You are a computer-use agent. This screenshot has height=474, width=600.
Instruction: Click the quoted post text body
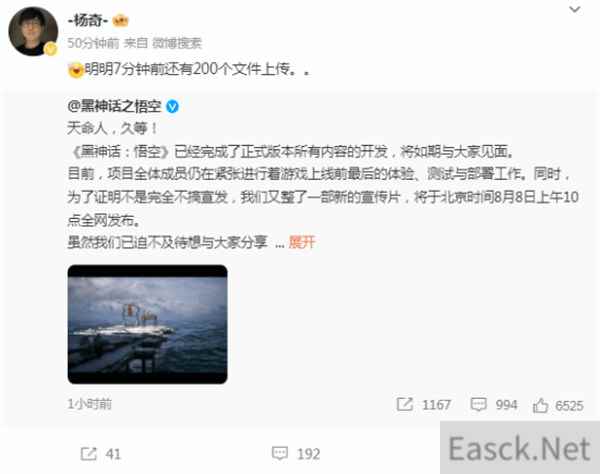coord(323,186)
